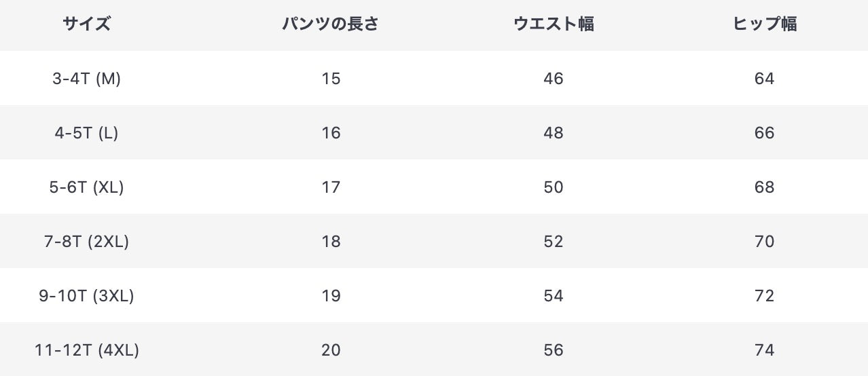Click waist width value 50
The image size is (868, 376).
point(554,187)
